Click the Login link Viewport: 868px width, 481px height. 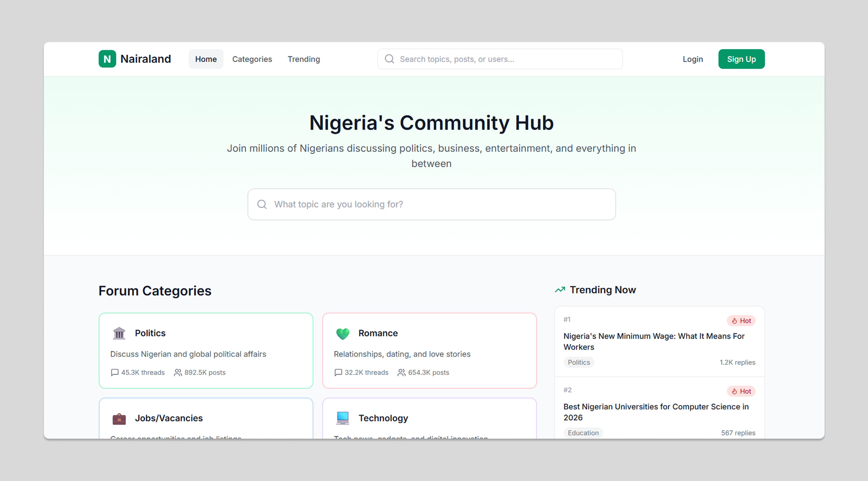693,59
